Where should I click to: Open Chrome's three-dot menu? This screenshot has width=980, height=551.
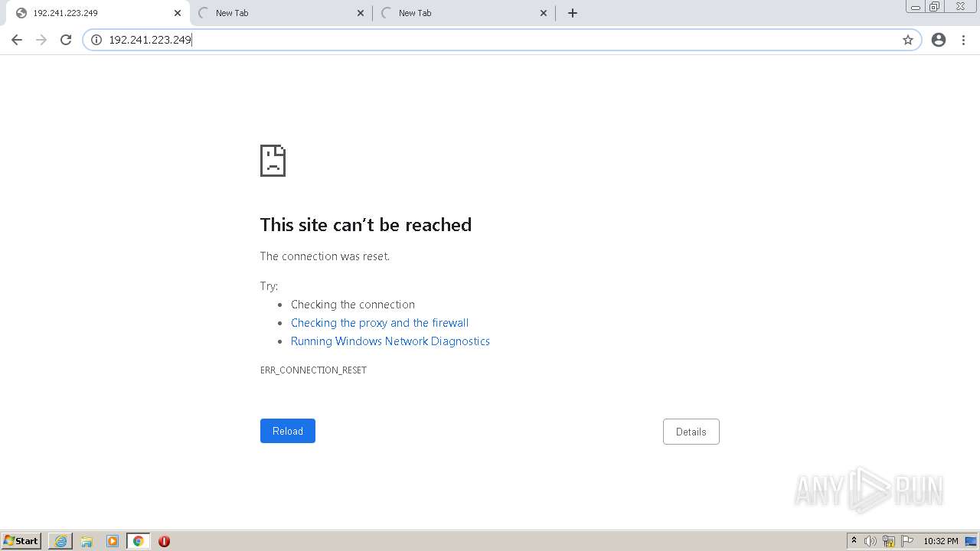[963, 40]
